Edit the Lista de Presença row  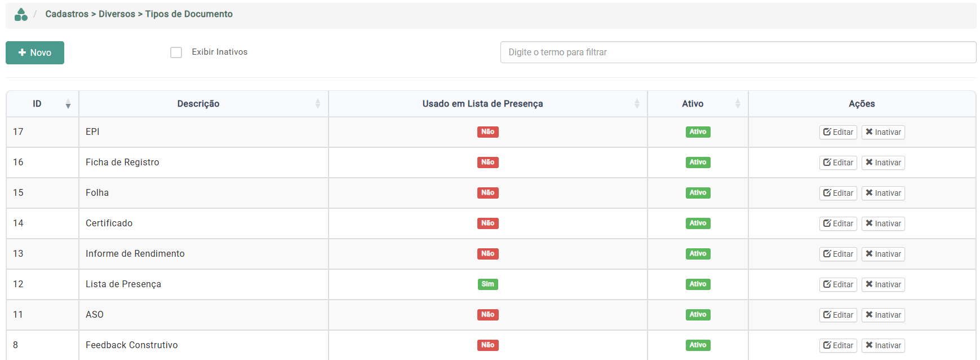coord(837,284)
